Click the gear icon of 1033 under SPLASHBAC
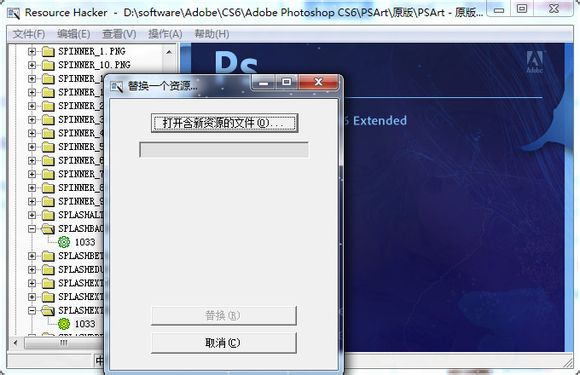Image resolution: width=580 pixels, height=375 pixels. (x=64, y=242)
